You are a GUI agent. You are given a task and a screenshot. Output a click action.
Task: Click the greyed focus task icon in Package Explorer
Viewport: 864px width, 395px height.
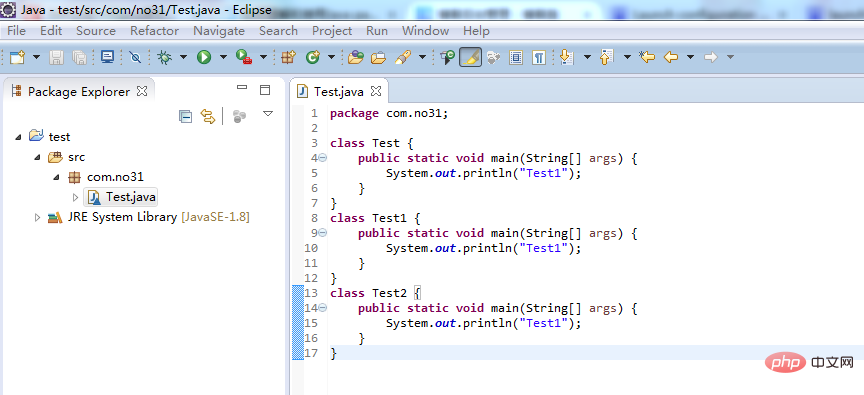(x=239, y=116)
